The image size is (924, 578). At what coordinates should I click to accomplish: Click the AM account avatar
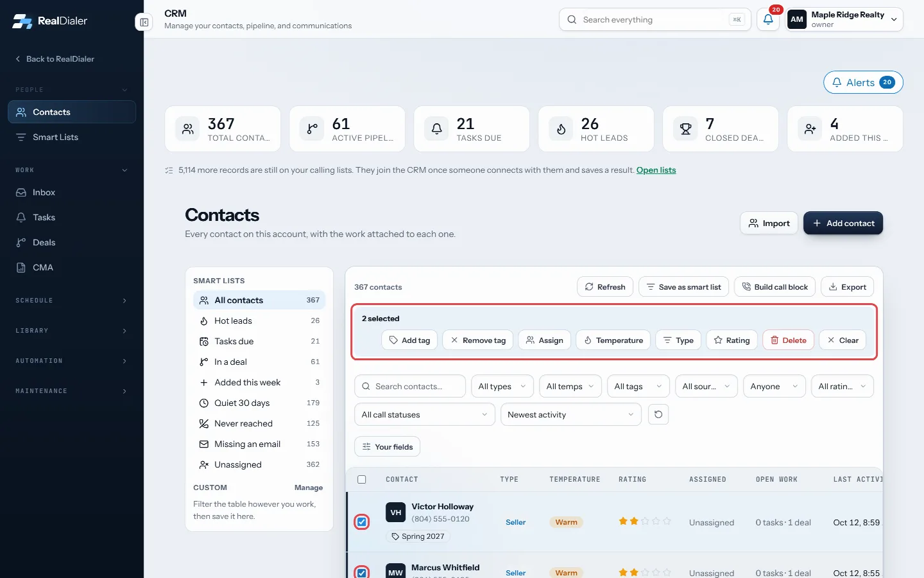[797, 19]
